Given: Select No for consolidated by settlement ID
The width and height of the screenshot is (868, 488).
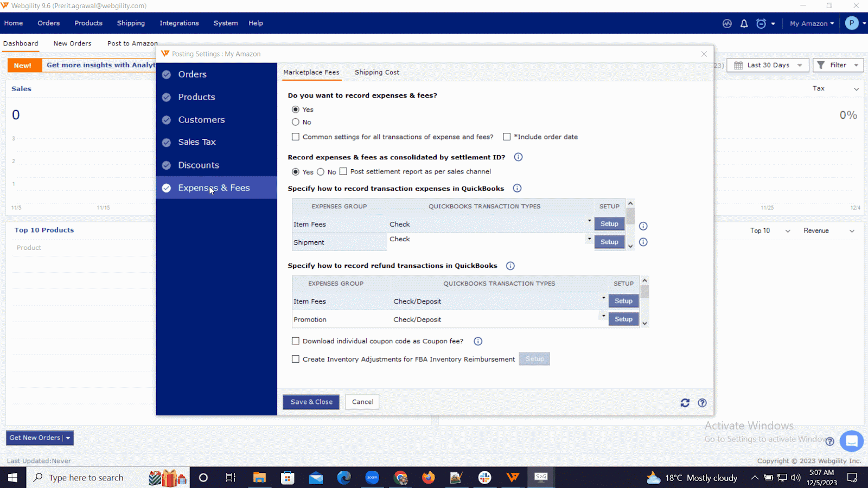Looking at the screenshot, I should (x=321, y=172).
